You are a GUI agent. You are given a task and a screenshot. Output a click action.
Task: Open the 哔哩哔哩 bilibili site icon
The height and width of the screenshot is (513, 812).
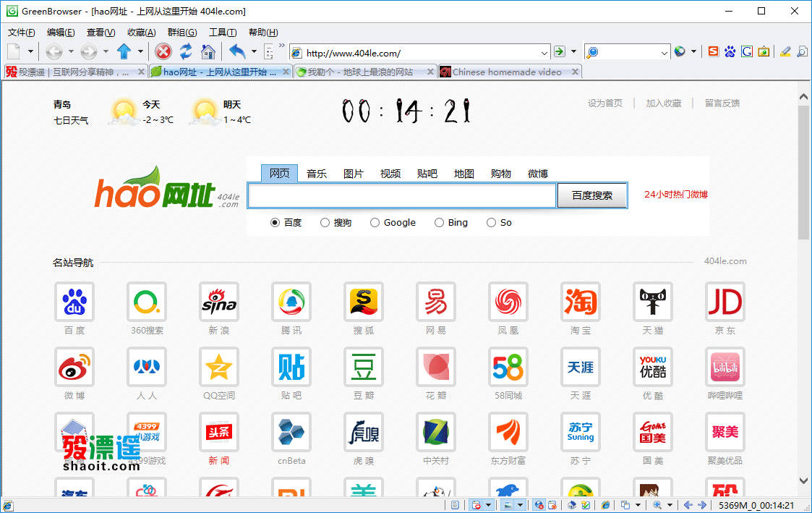(x=725, y=367)
